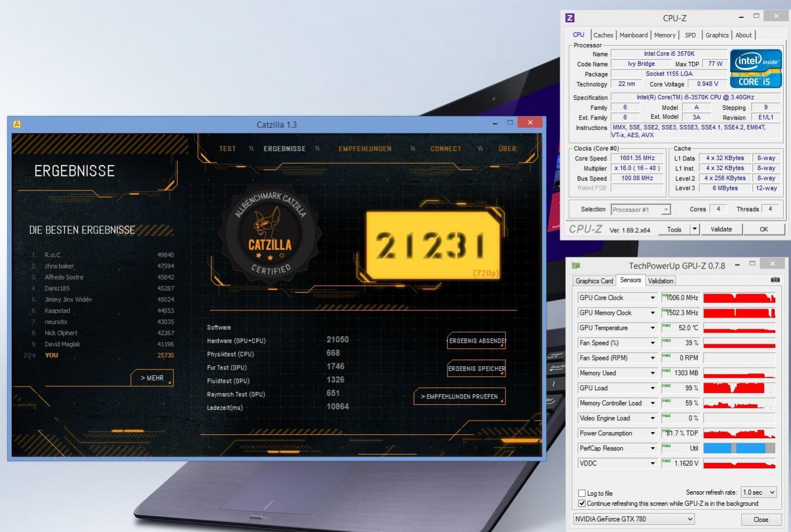Click the Catzilla Certified badge
791x532 pixels.
tap(270, 233)
